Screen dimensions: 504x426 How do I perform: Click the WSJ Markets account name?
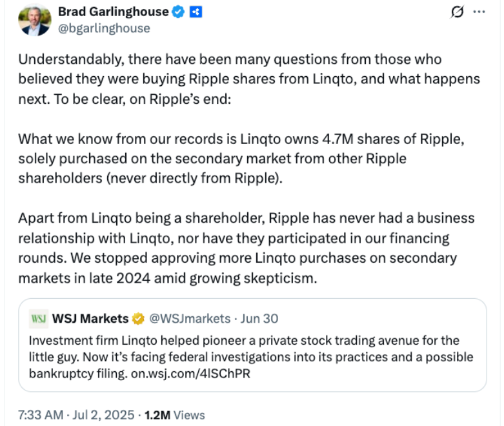(x=89, y=318)
